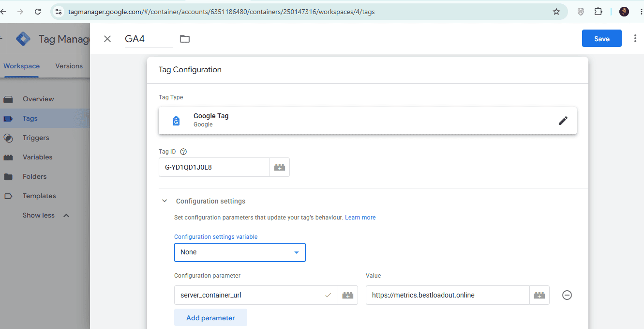Click the Tag Manager logo
Image resolution: width=644 pixels, height=329 pixels.
pyautogui.click(x=23, y=39)
